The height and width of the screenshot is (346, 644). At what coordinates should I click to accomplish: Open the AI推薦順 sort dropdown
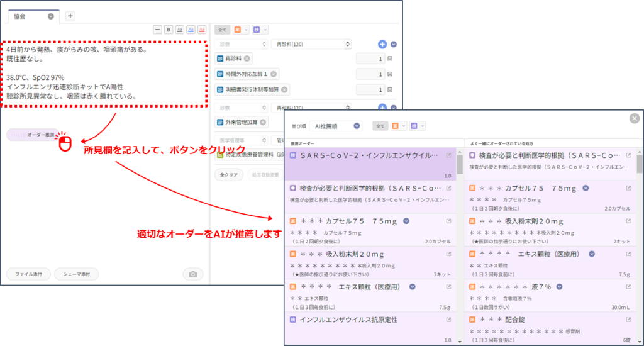coord(336,126)
